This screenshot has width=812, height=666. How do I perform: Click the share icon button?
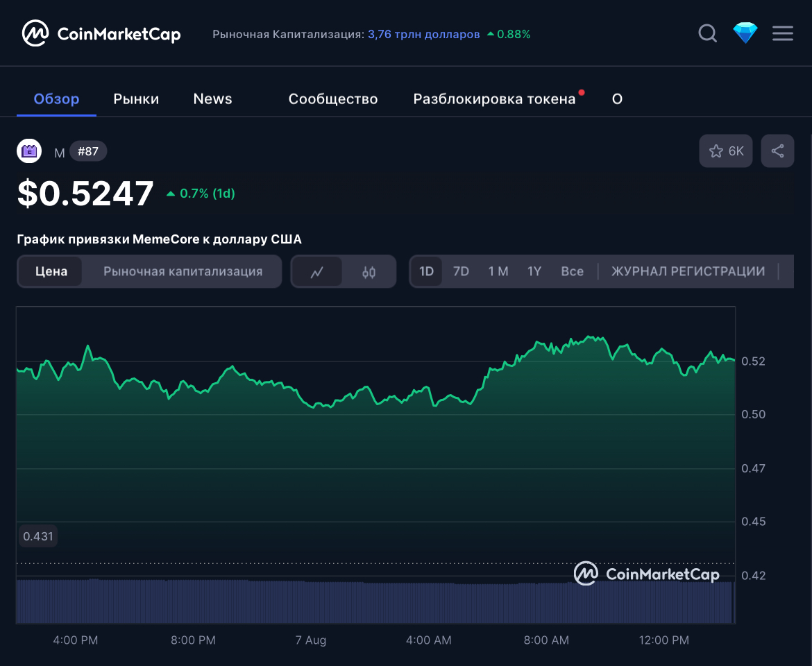click(x=777, y=151)
